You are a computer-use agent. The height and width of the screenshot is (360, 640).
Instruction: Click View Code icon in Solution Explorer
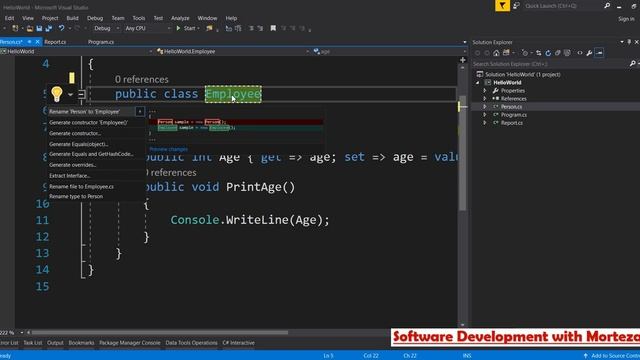click(580, 53)
